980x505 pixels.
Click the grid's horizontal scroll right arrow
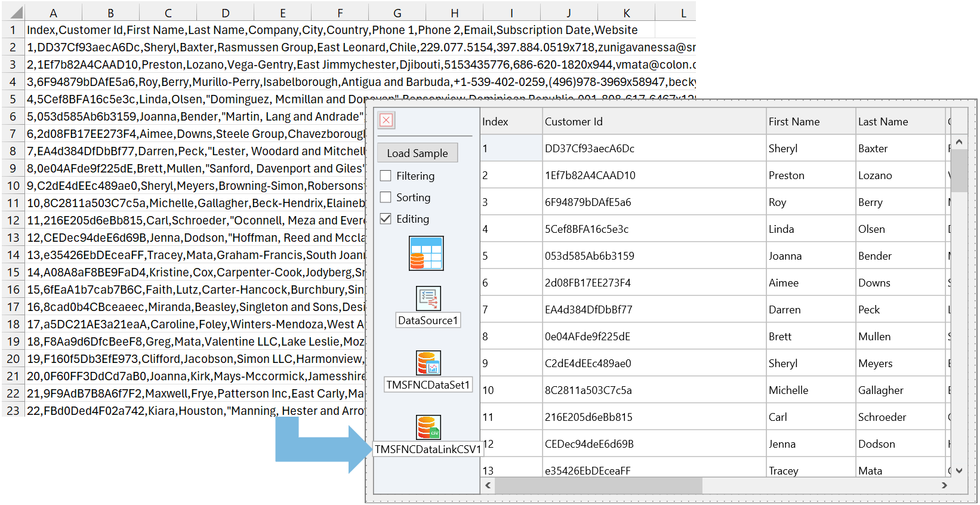click(x=944, y=485)
